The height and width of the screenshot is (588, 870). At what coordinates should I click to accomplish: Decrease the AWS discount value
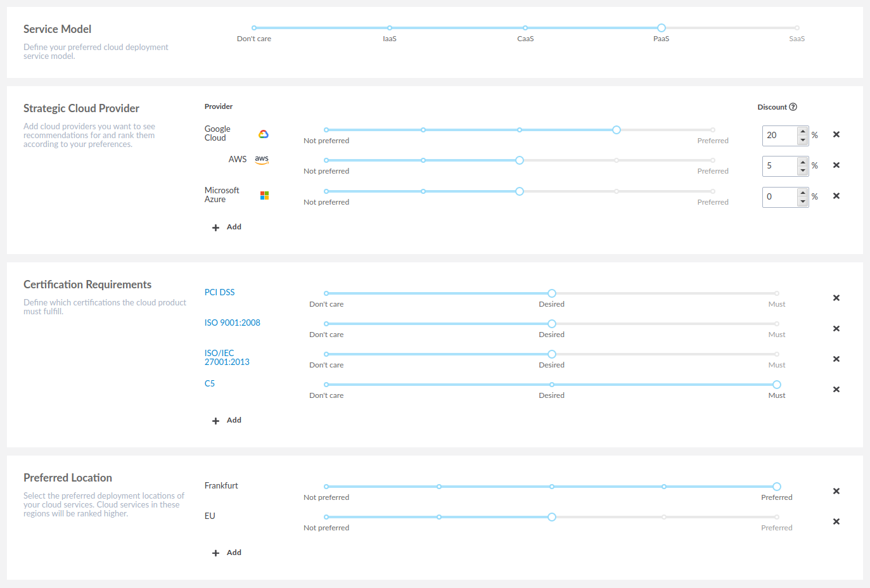pos(803,170)
